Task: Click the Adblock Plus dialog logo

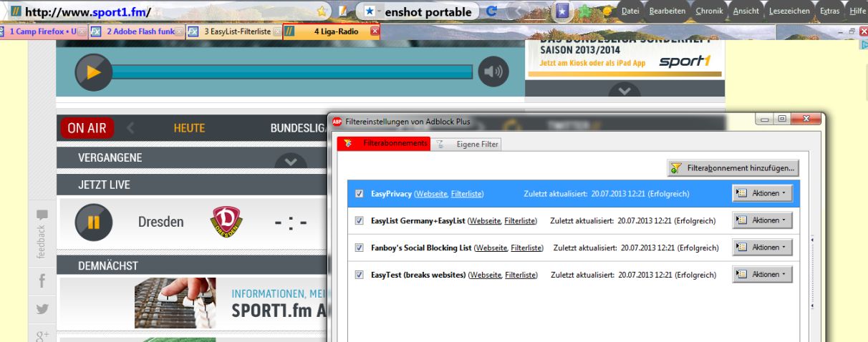Action: [x=337, y=122]
